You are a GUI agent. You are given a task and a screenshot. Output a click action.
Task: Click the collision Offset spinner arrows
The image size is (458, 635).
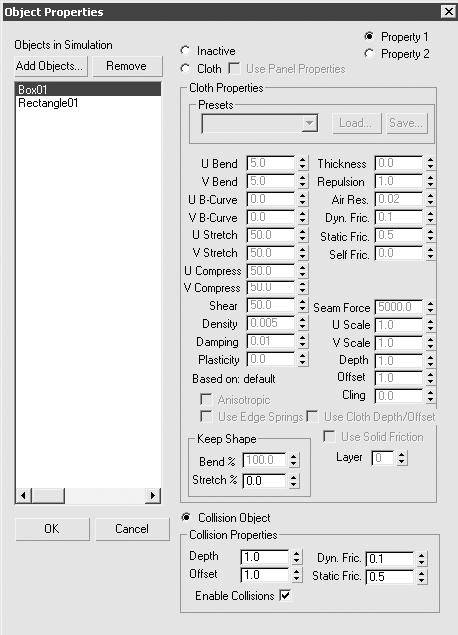click(x=297, y=575)
